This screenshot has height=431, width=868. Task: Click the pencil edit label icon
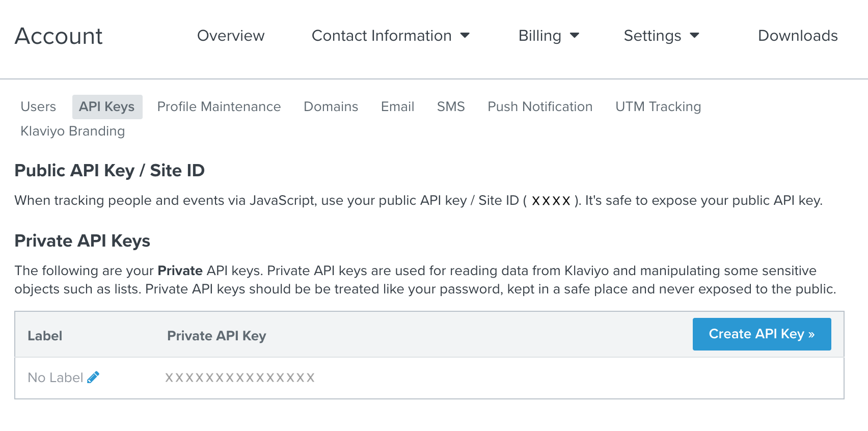[x=93, y=378]
